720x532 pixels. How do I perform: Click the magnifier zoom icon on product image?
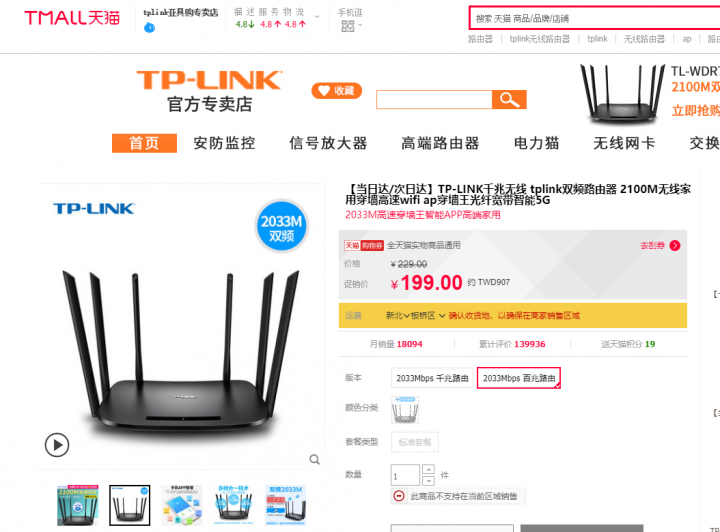click(315, 459)
